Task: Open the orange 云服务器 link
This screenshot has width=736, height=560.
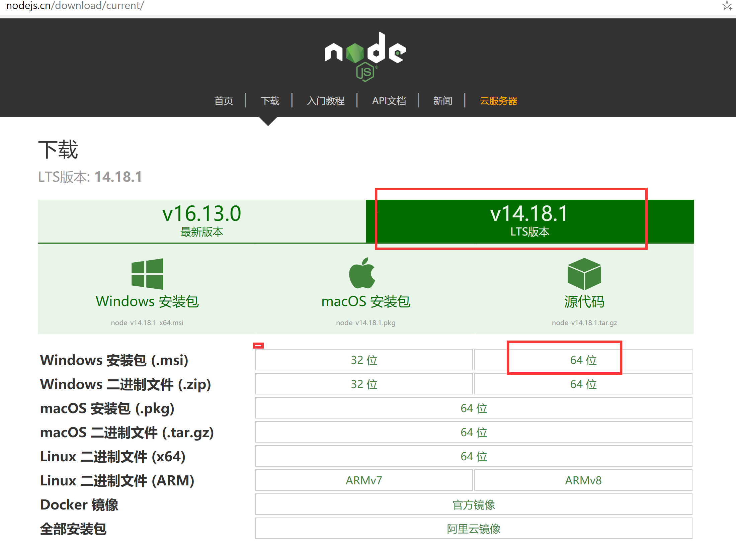Action: point(498,101)
